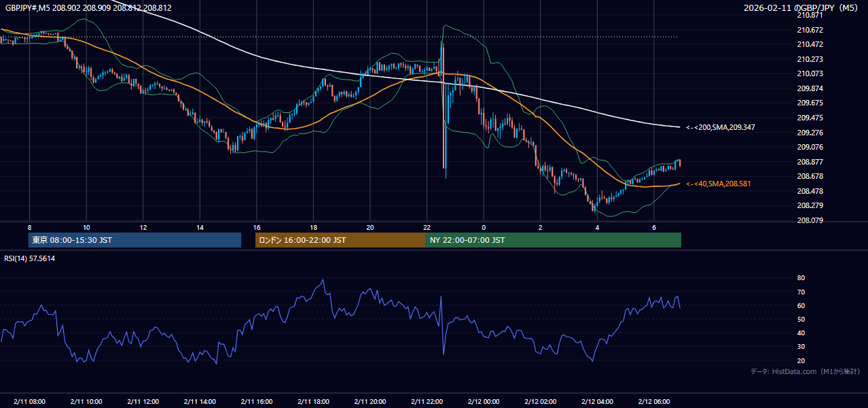Click price axis value 208.678
Viewport: 868px width, 408px height.
pyautogui.click(x=810, y=176)
